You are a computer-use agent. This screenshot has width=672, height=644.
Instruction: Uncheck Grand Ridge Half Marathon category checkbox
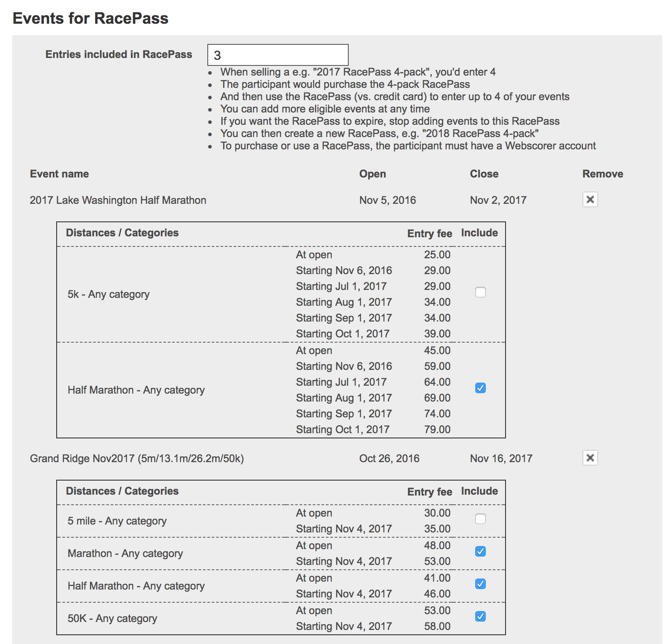[481, 584]
